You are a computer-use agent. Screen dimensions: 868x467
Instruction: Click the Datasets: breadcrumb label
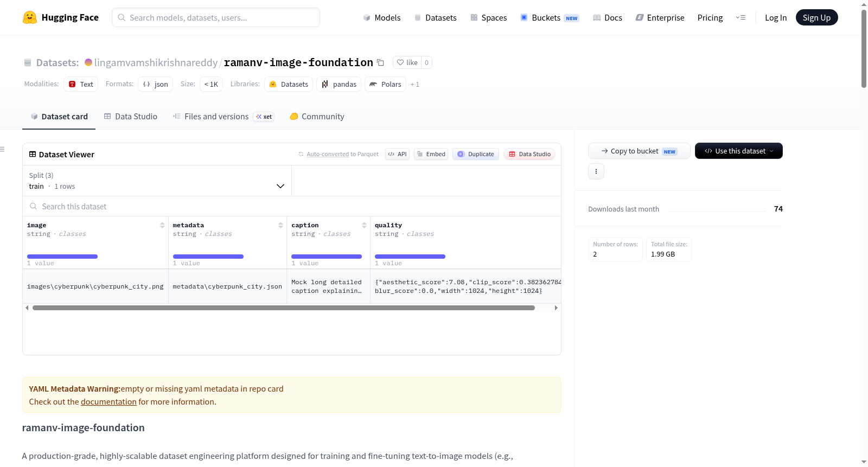(58, 63)
